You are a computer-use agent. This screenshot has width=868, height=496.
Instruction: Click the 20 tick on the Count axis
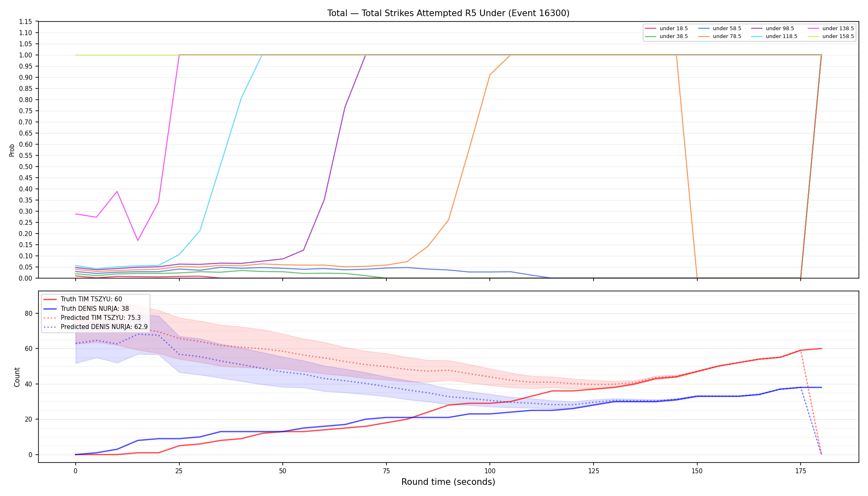coord(28,419)
